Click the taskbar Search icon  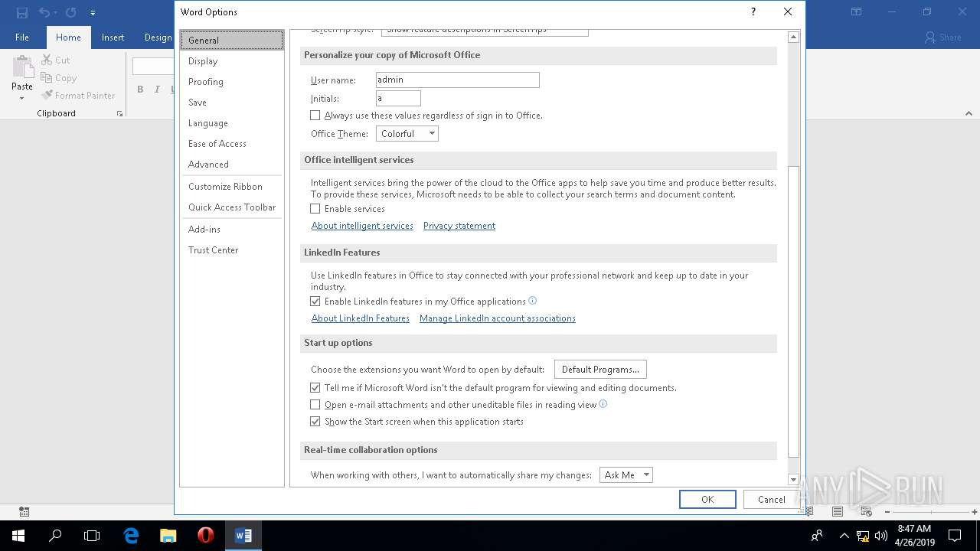55,536
